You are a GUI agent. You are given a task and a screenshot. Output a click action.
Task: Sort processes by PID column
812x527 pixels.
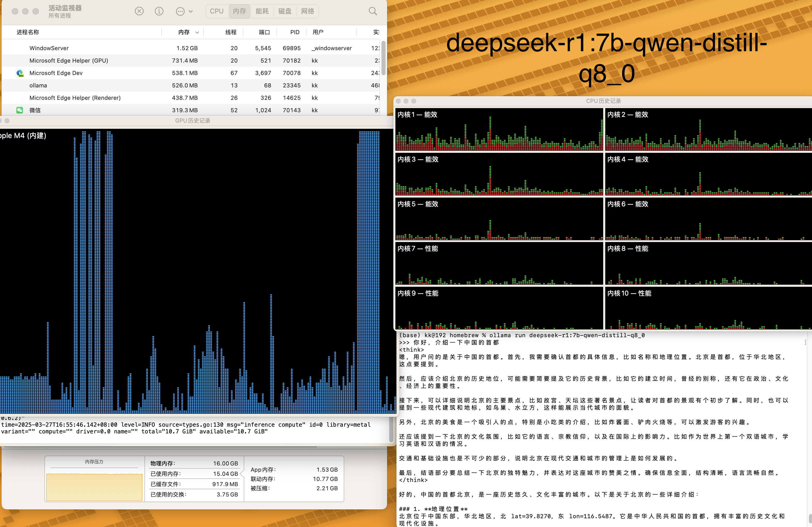click(294, 32)
